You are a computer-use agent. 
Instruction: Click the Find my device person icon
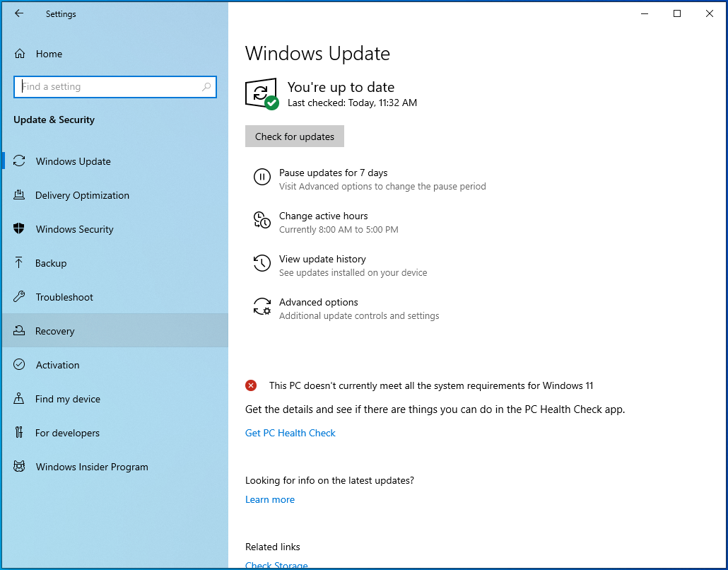(18, 399)
